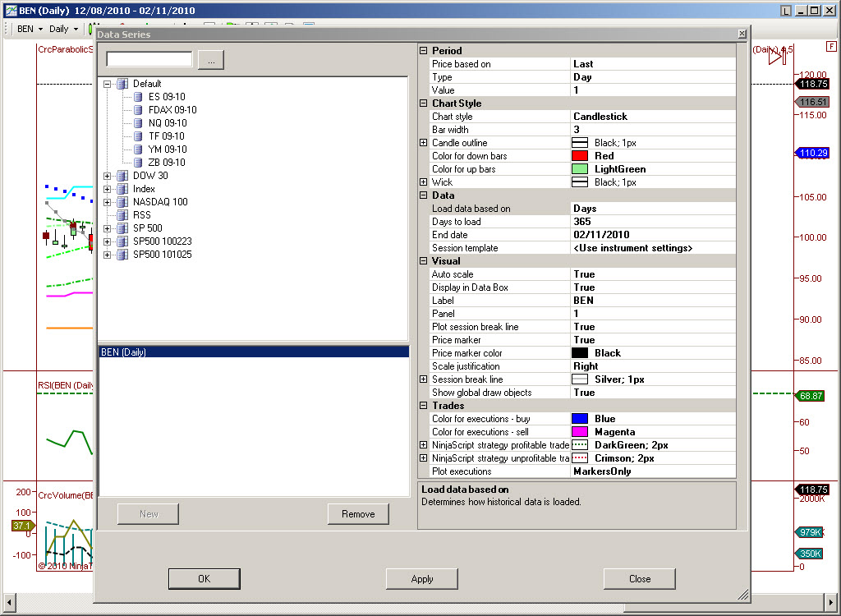The image size is (841, 616).
Task: Click the Index list icon
Action: coord(122,189)
